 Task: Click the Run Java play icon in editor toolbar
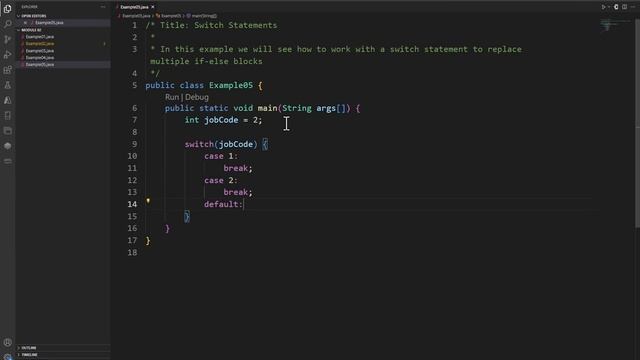tap(603, 7)
